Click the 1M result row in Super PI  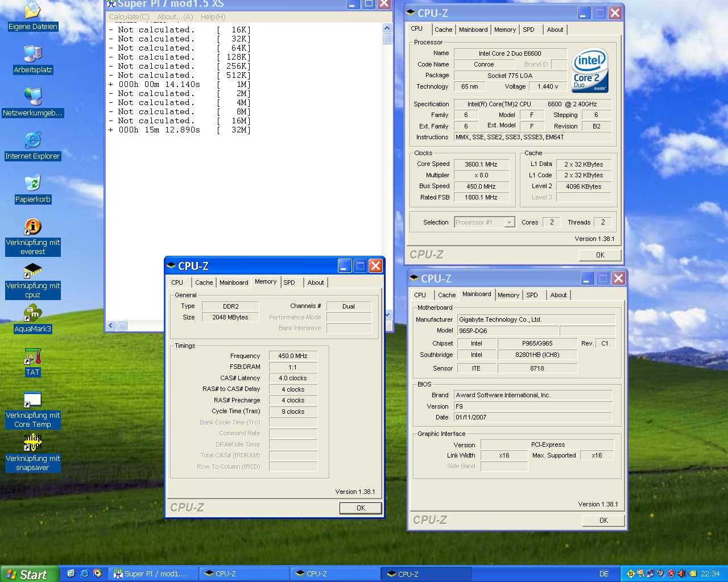pos(179,85)
